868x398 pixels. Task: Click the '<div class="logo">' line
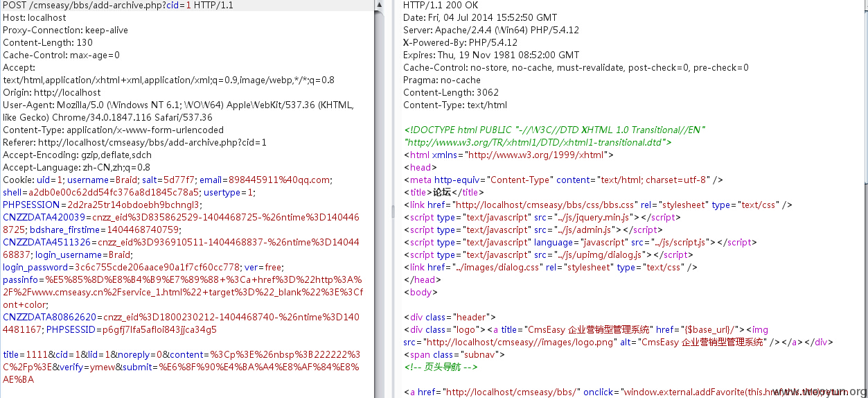[585, 329]
